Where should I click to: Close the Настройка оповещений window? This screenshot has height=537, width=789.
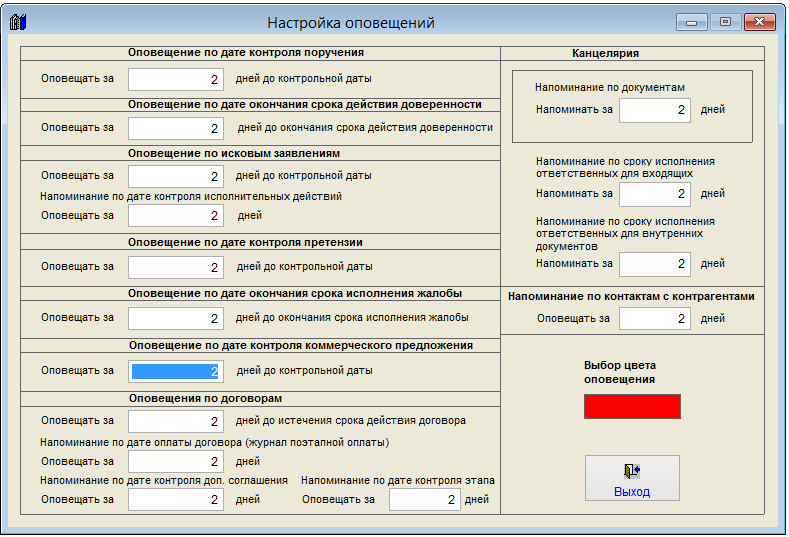[x=759, y=22]
